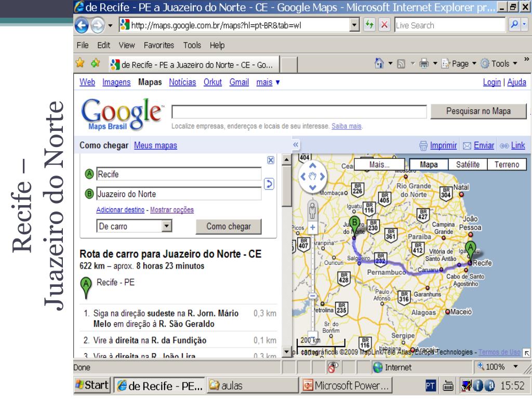Click the map zoom slider handle

point(312,296)
